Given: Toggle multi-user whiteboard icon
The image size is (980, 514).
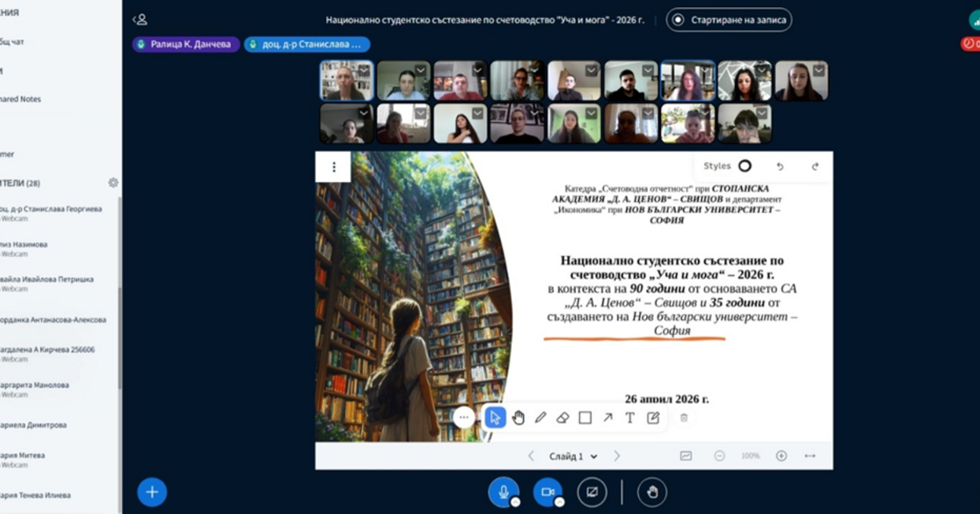Looking at the screenshot, I should coord(686,456).
